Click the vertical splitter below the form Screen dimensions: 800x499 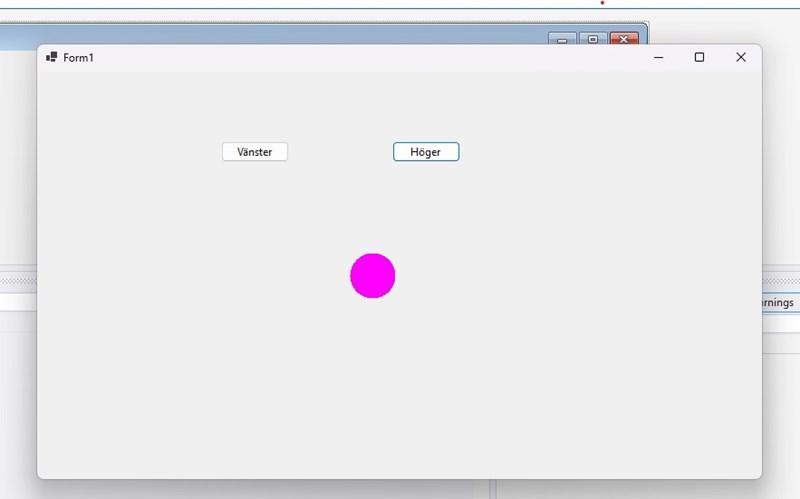click(493, 490)
